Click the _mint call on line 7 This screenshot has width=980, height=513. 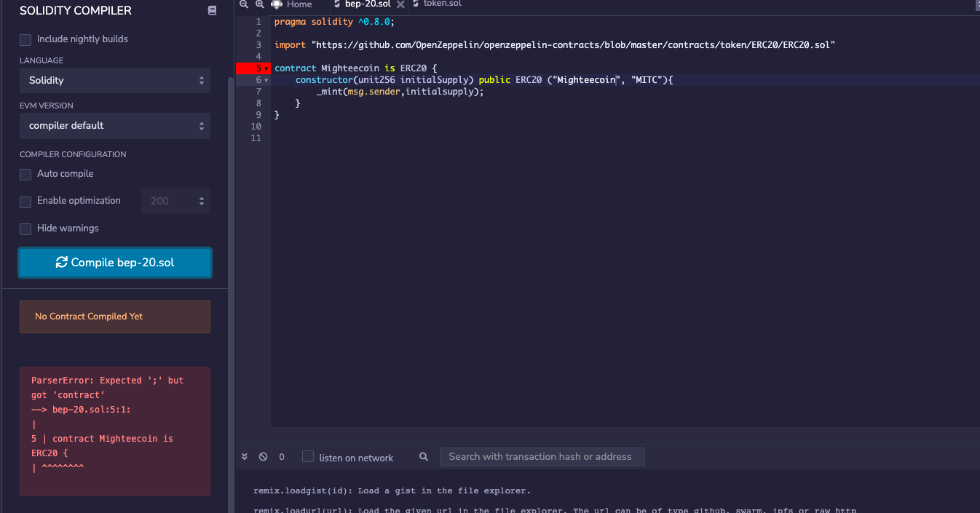coord(400,92)
